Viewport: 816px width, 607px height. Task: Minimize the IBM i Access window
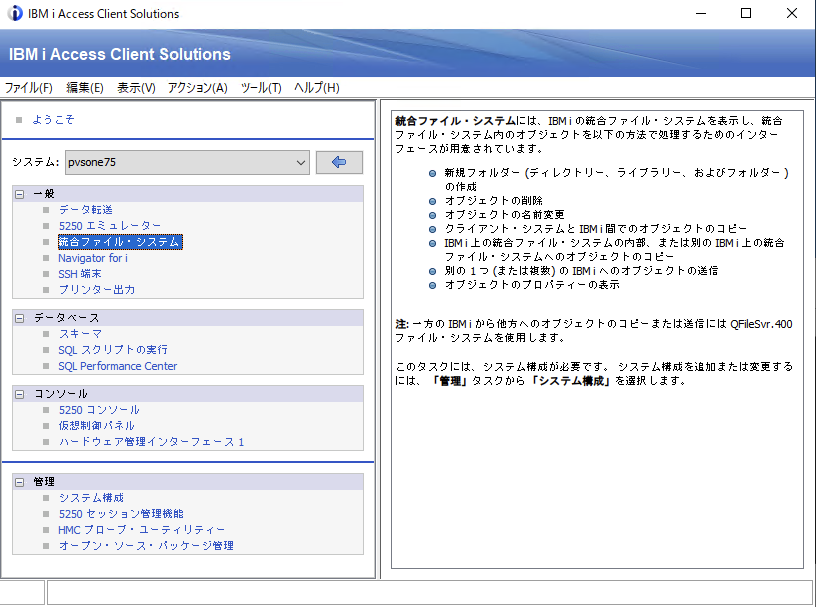701,14
